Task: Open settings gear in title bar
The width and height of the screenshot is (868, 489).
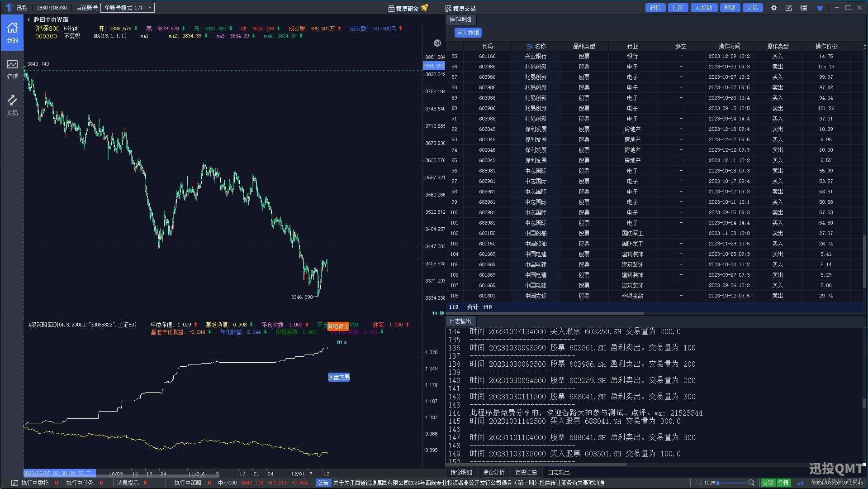Action: click(x=773, y=8)
